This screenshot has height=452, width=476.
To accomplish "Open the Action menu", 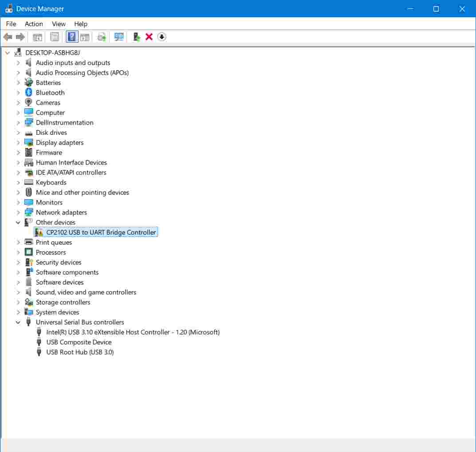I will pos(34,24).
